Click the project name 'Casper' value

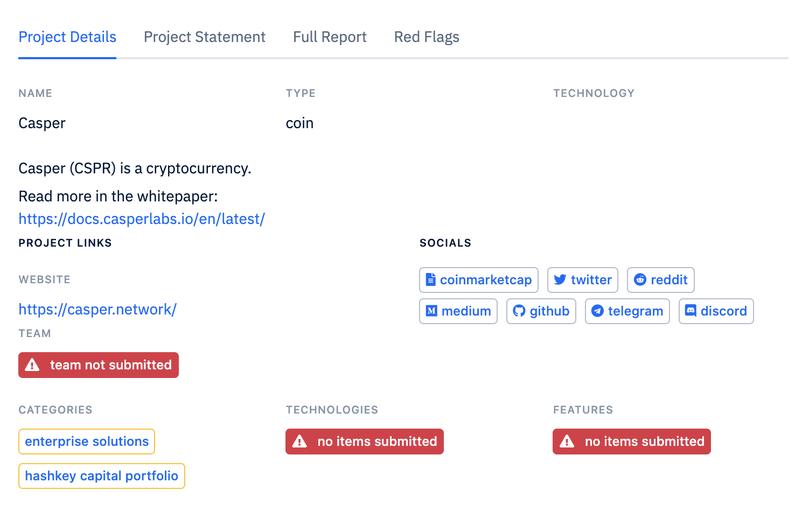click(x=42, y=123)
